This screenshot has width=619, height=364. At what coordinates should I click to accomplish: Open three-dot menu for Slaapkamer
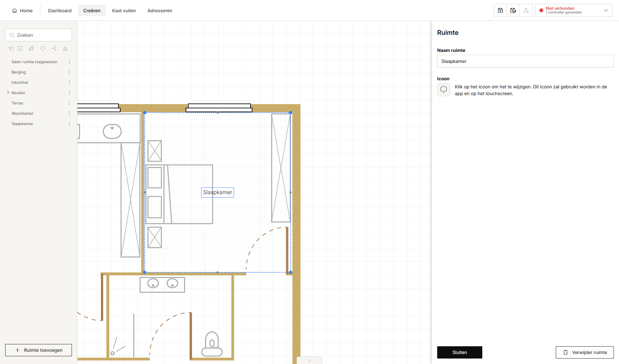tap(69, 124)
